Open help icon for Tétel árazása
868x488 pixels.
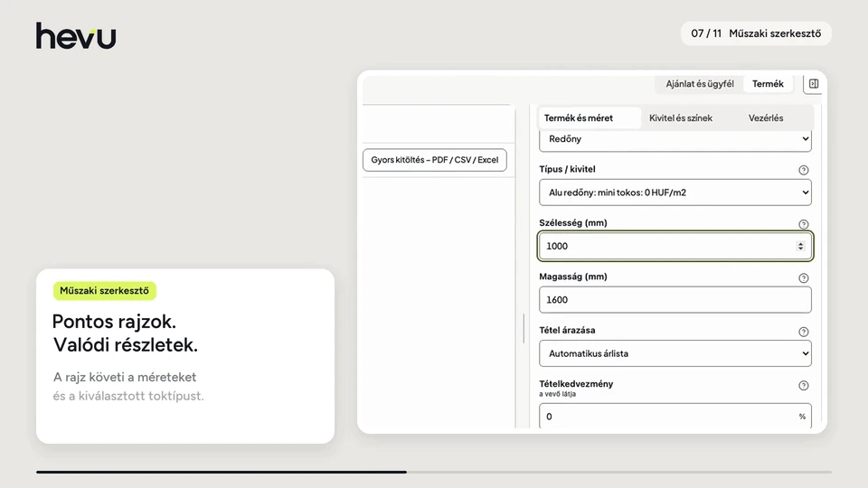pos(803,332)
